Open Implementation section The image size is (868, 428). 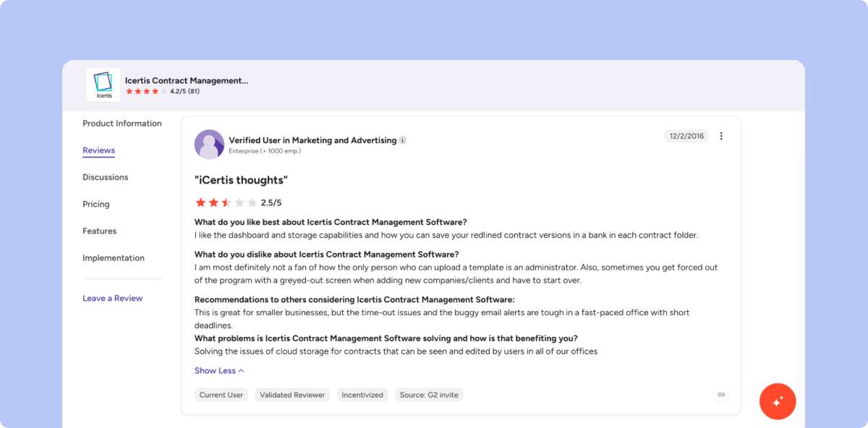114,258
